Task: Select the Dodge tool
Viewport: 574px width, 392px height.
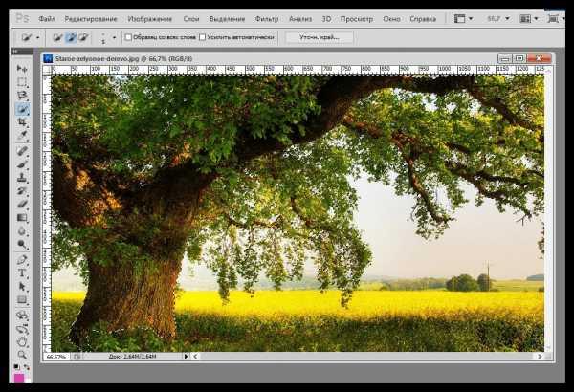Action: pos(22,245)
